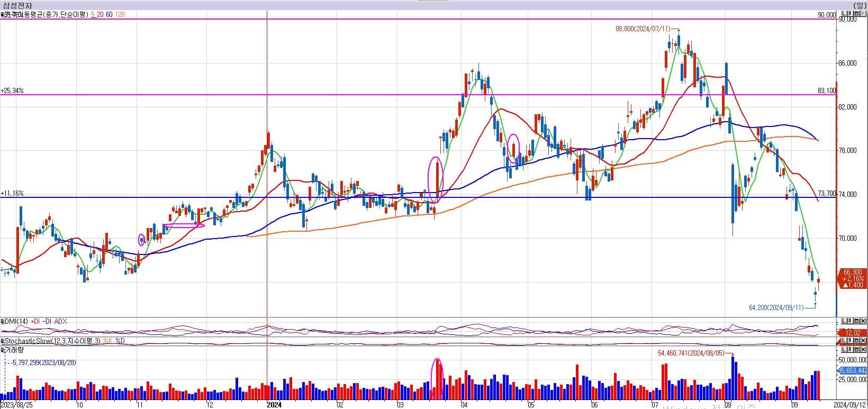Click the vertical bar button in DMI panel
The height and width of the screenshot is (409, 868).
pos(850,321)
